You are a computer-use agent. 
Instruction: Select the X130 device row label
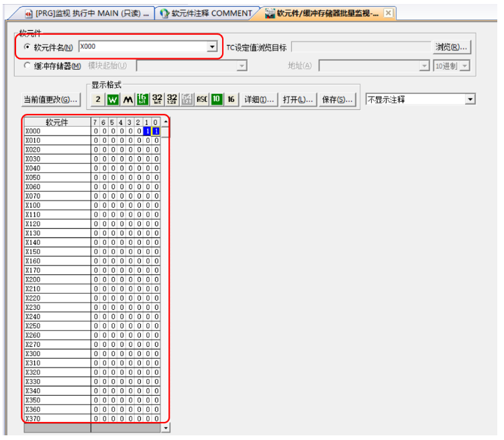point(58,233)
